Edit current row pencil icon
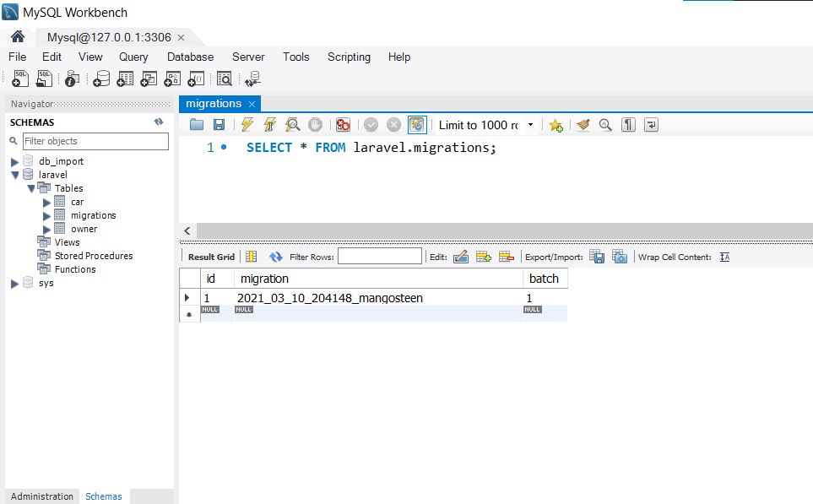The width and height of the screenshot is (813, 504). 460,257
